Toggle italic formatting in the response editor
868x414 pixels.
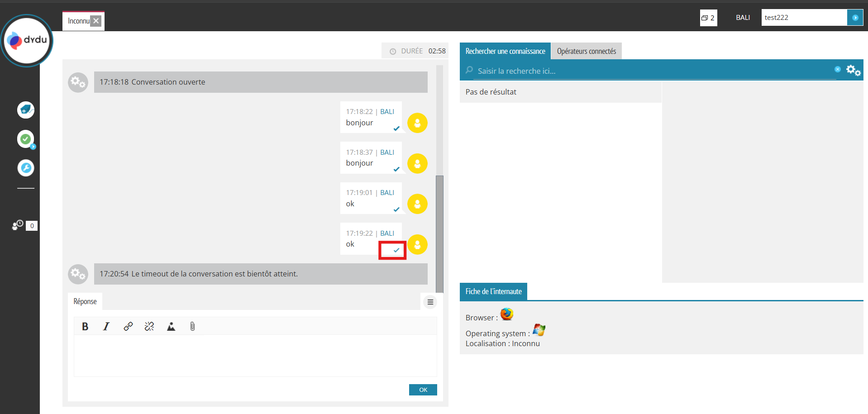106,326
